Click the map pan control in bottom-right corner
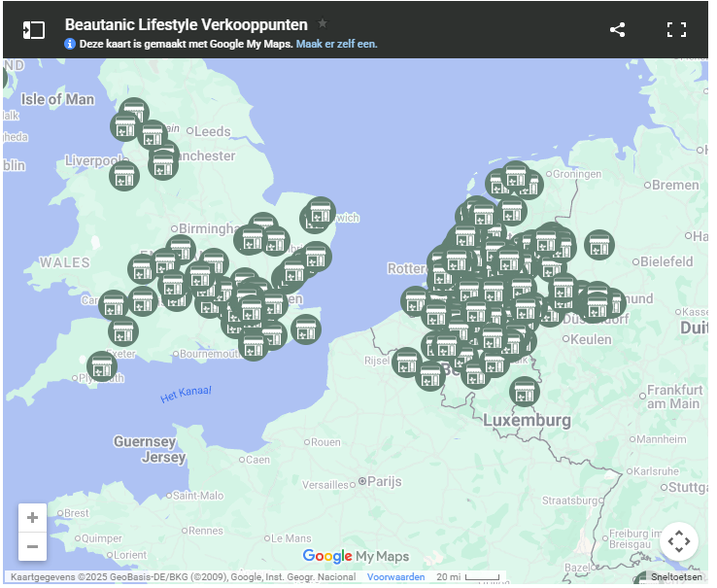The image size is (717, 588). [x=678, y=541]
